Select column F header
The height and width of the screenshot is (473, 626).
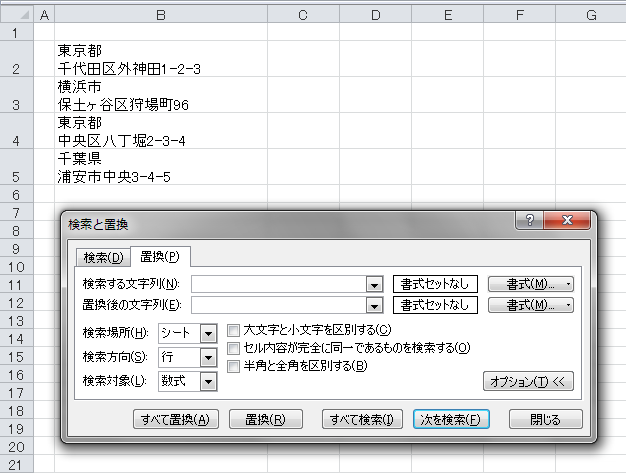pyautogui.click(x=519, y=15)
